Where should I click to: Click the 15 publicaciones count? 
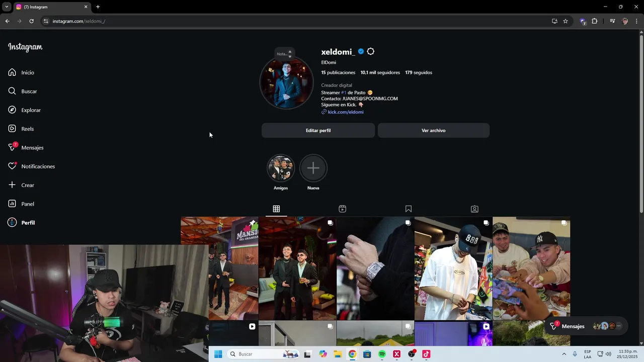tap(338, 72)
